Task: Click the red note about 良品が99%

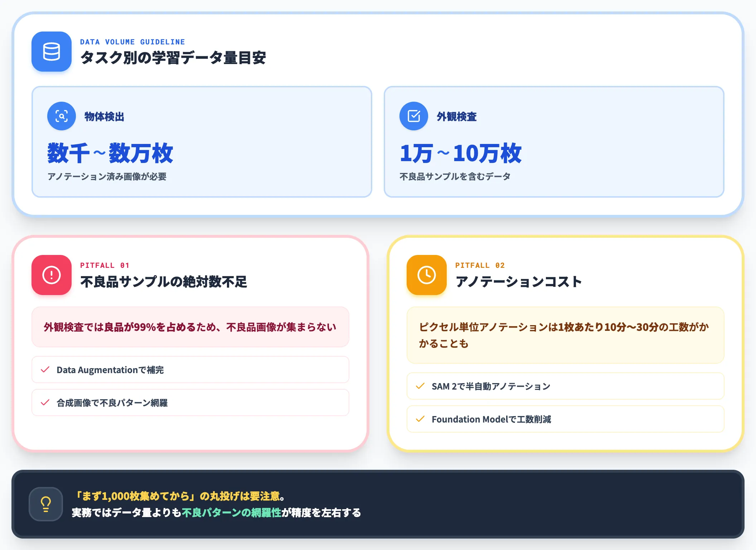Action: click(x=190, y=327)
